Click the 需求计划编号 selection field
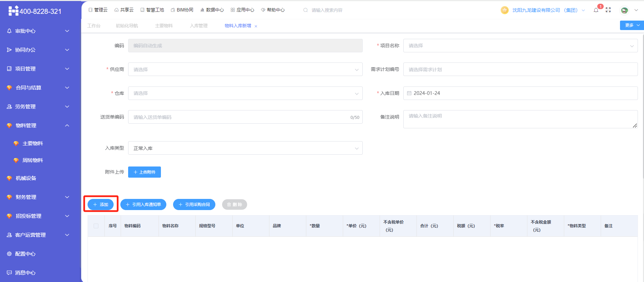644x282 pixels. point(520,69)
